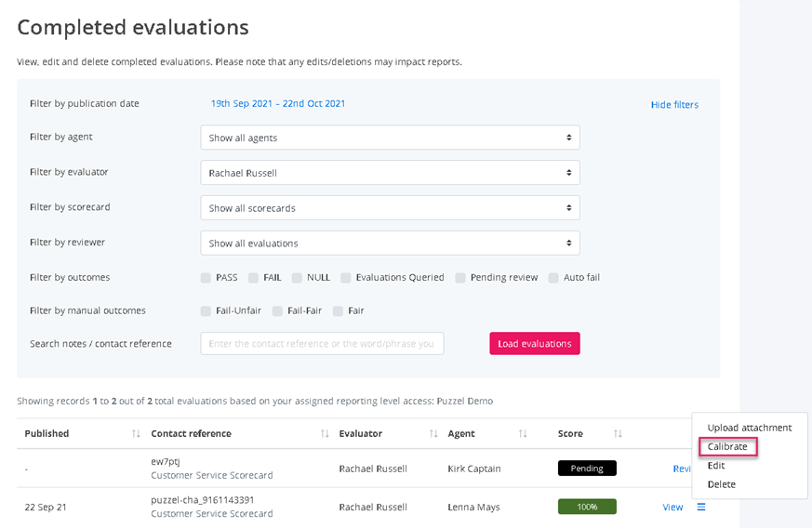Sort by Evaluator column arrows icon
This screenshot has width=812, height=528.
433,434
